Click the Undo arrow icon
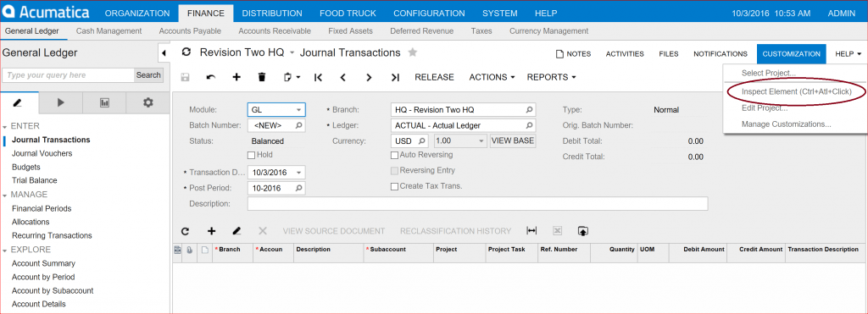This screenshot has width=868, height=314. coord(211,77)
